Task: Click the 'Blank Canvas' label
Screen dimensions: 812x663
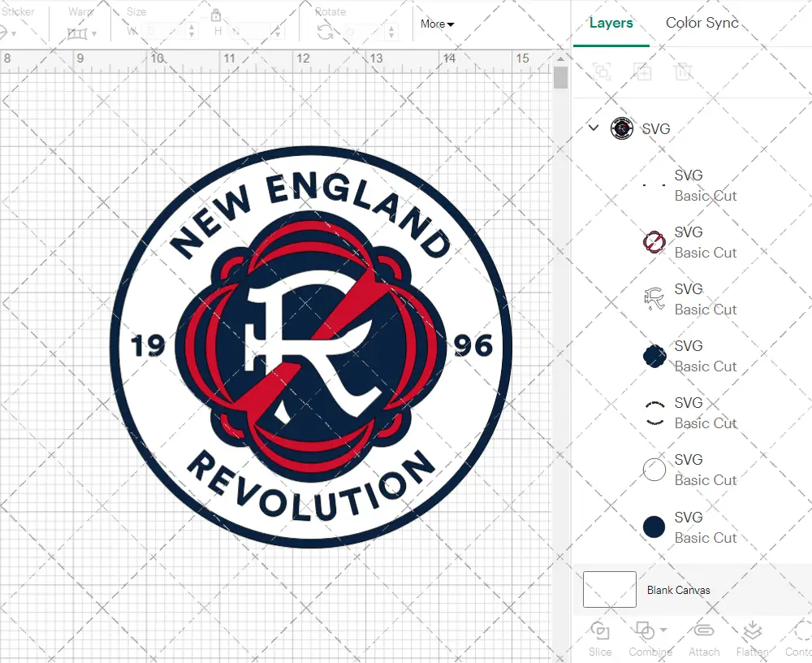Action: 678,590
